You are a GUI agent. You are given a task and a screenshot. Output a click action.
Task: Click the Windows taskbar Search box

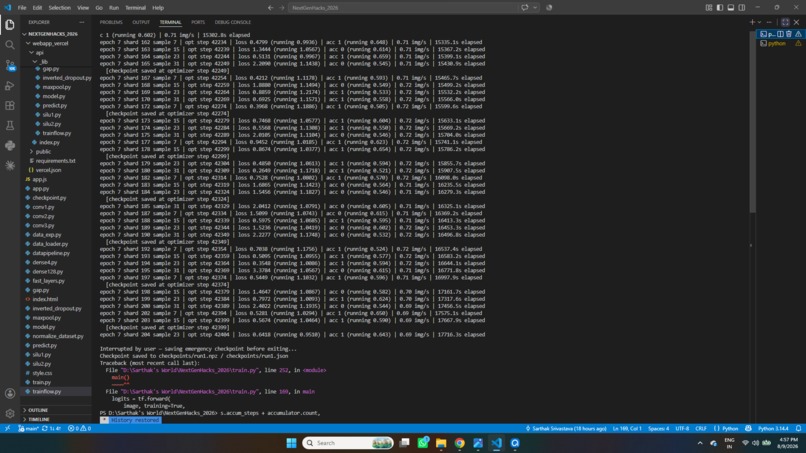coord(348,443)
